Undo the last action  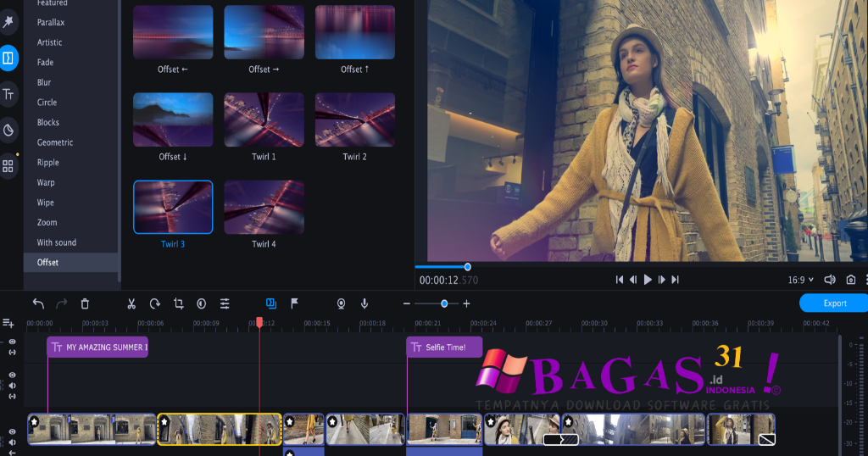point(38,303)
